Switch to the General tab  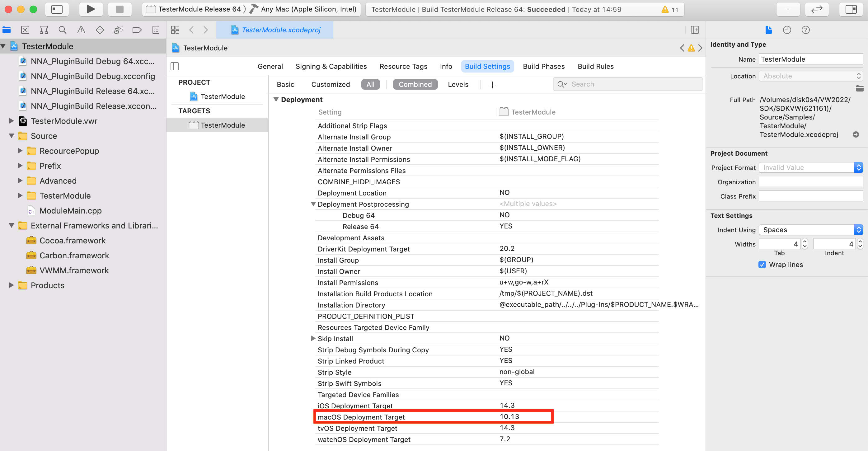270,66
